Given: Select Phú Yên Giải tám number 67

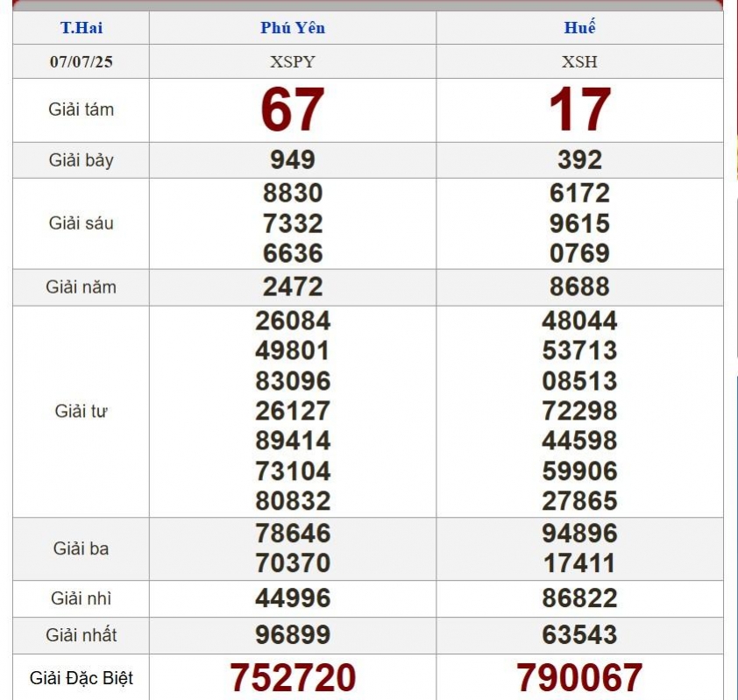Looking at the screenshot, I should tap(293, 110).
